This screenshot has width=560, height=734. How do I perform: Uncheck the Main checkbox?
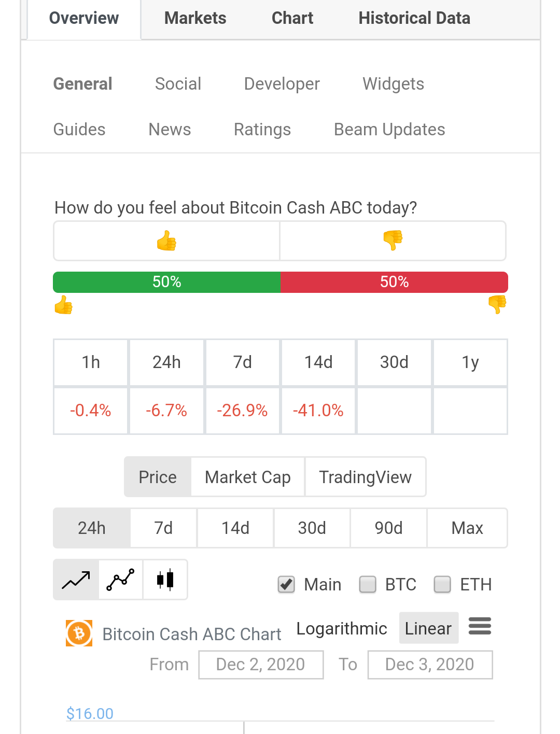pyautogui.click(x=286, y=585)
